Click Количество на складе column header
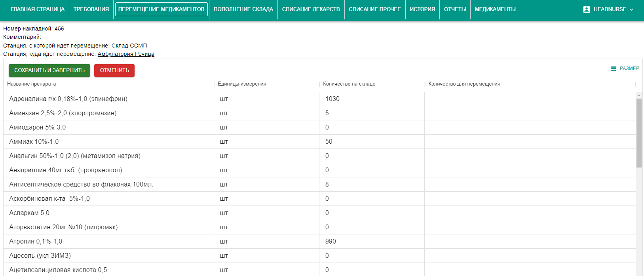The height and width of the screenshot is (276, 644). (x=349, y=84)
